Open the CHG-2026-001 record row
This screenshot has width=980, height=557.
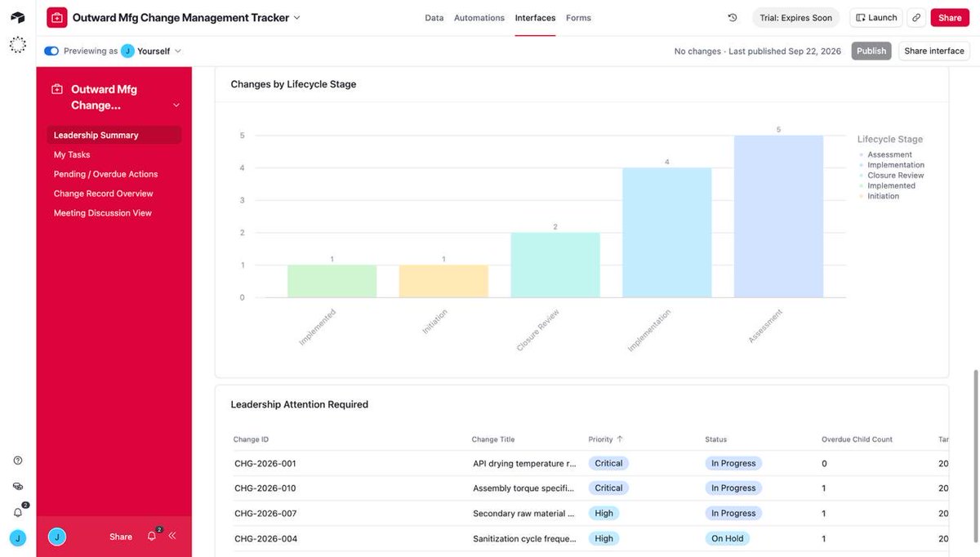pyautogui.click(x=581, y=463)
